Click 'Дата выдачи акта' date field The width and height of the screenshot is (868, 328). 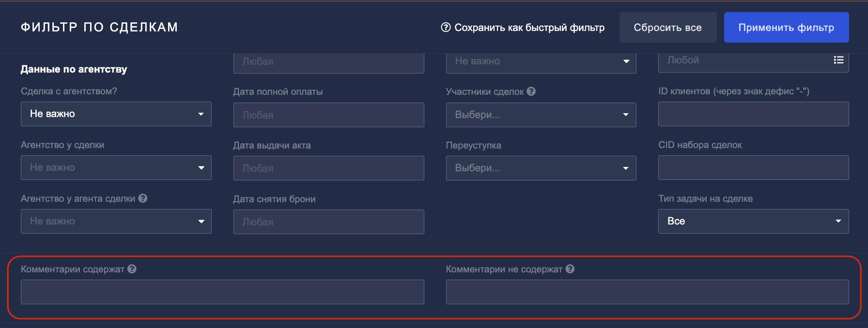tap(329, 168)
